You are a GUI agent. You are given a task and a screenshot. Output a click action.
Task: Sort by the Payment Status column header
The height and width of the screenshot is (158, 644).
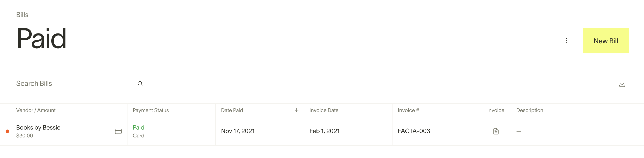(x=150, y=110)
